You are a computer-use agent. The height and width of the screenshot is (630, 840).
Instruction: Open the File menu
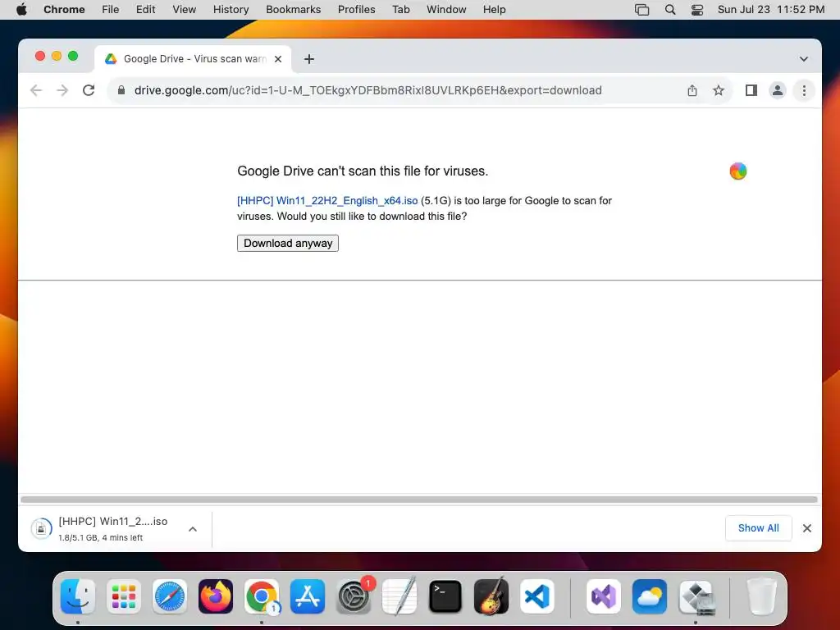coord(111,10)
